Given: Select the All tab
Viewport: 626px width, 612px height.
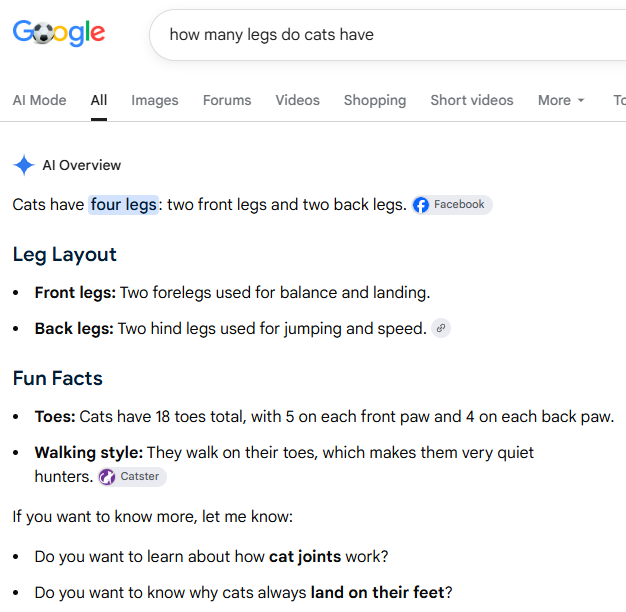Looking at the screenshot, I should [99, 100].
